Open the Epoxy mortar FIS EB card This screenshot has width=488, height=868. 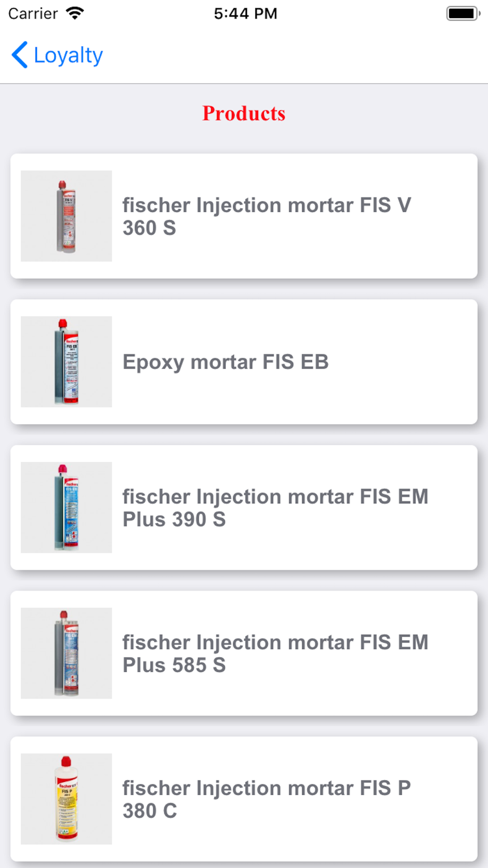[244, 362]
